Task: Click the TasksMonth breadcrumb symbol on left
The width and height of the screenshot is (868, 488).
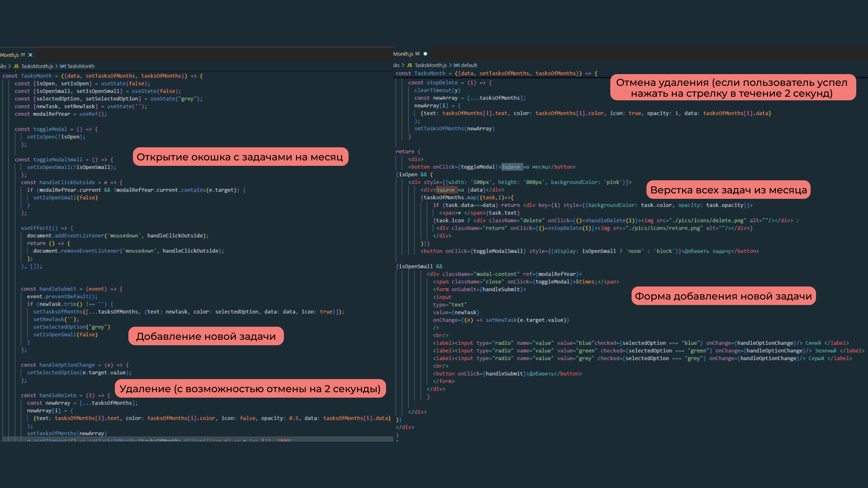Action: [81, 66]
